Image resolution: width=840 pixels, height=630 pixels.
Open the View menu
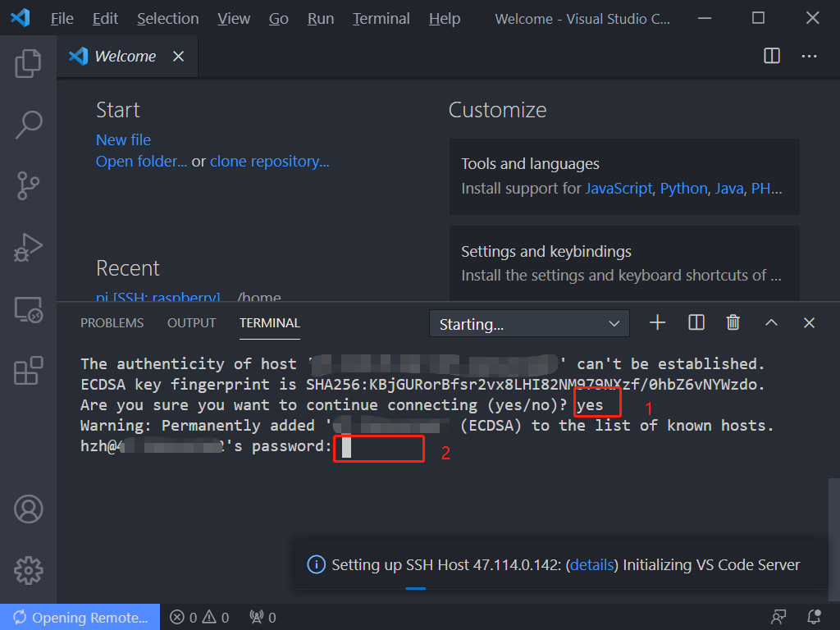click(x=234, y=19)
